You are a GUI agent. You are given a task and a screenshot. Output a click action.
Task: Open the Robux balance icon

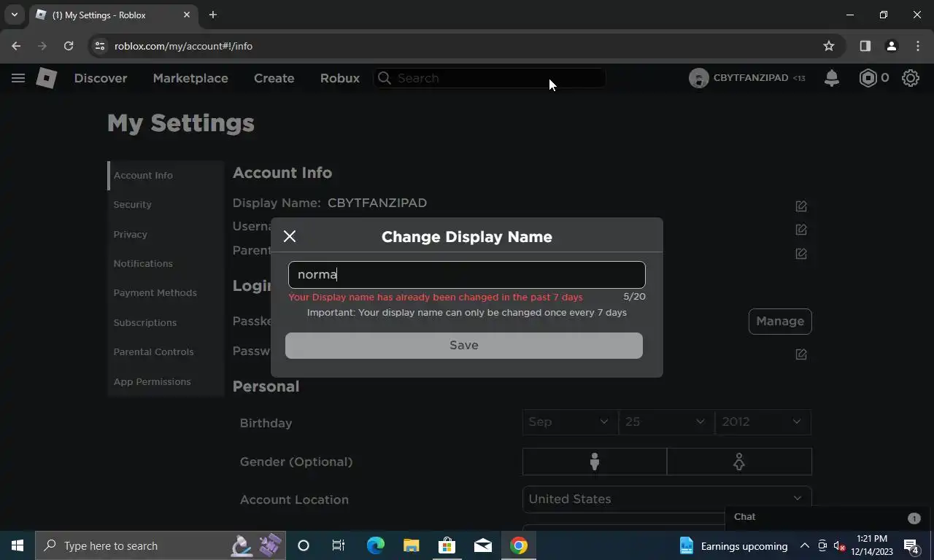point(868,78)
